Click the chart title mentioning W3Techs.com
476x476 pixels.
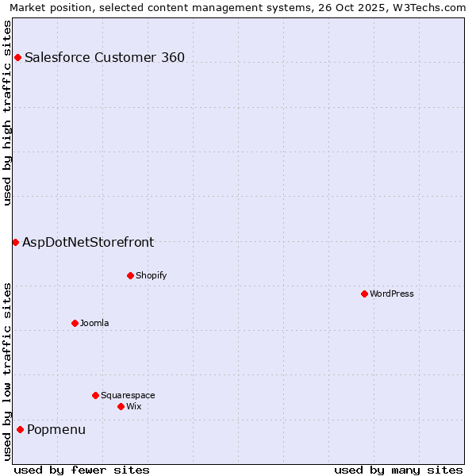click(x=238, y=7)
